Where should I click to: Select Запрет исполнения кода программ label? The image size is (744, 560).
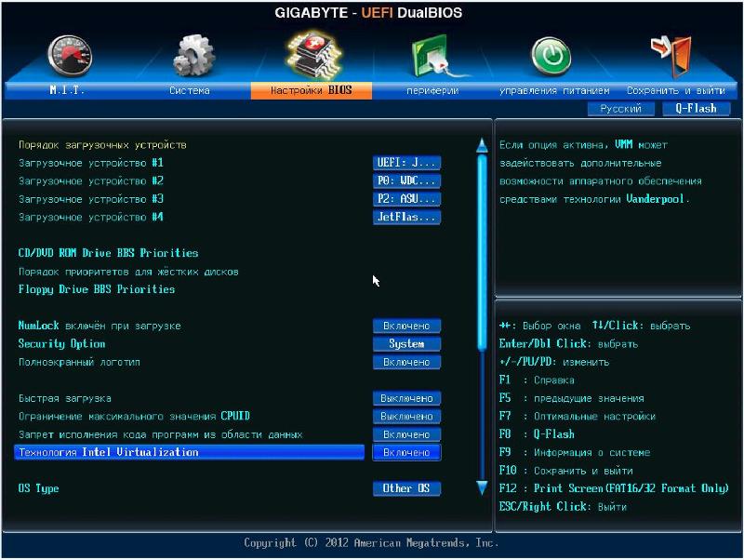[160, 434]
